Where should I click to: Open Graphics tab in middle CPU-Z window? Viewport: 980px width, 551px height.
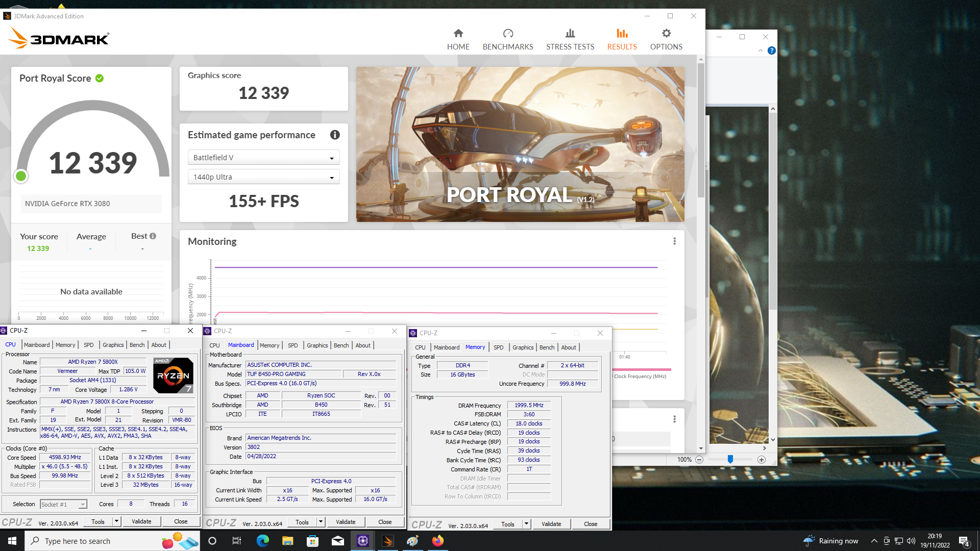[317, 345]
